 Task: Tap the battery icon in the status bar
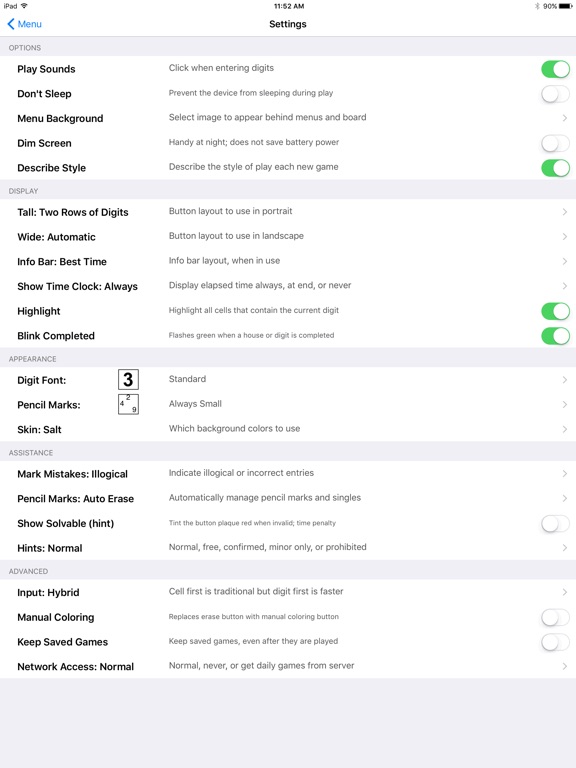click(566, 6)
